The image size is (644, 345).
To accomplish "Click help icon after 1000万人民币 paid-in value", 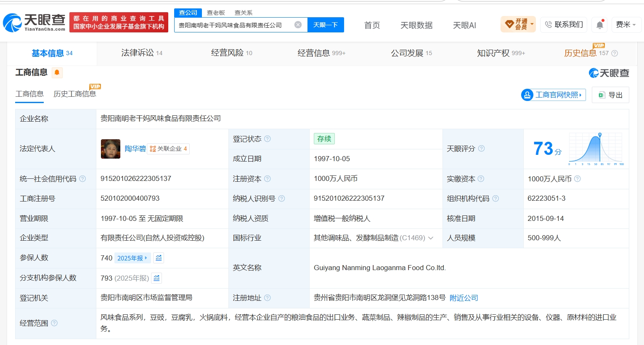I will (578, 179).
